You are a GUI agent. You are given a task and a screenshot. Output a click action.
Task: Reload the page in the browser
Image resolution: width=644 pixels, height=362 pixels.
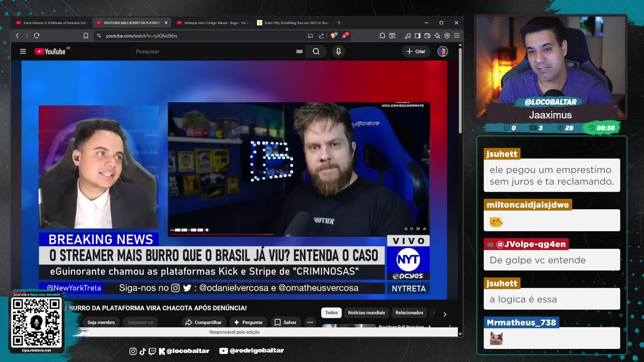pos(37,36)
